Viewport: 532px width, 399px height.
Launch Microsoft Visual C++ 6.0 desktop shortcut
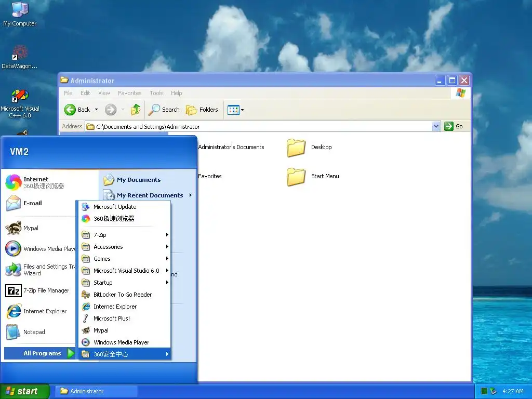pyautogui.click(x=20, y=103)
